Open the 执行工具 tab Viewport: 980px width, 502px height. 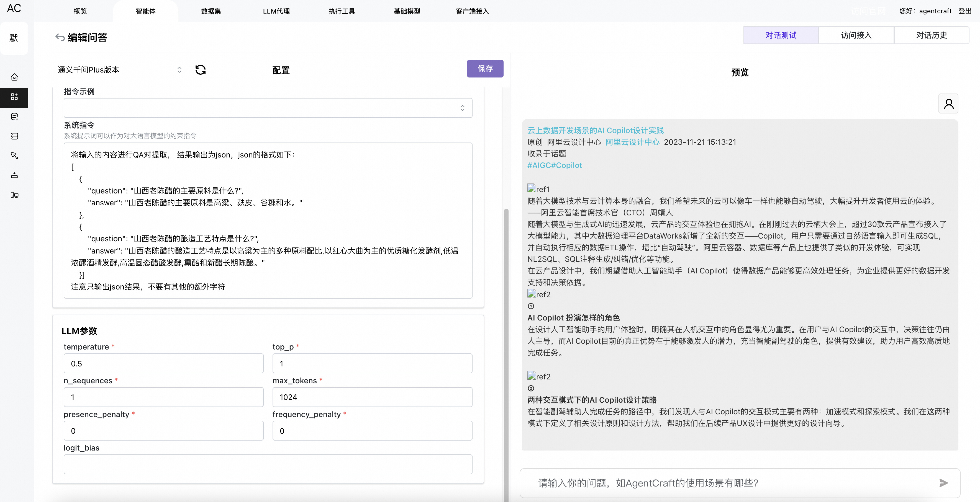(342, 11)
